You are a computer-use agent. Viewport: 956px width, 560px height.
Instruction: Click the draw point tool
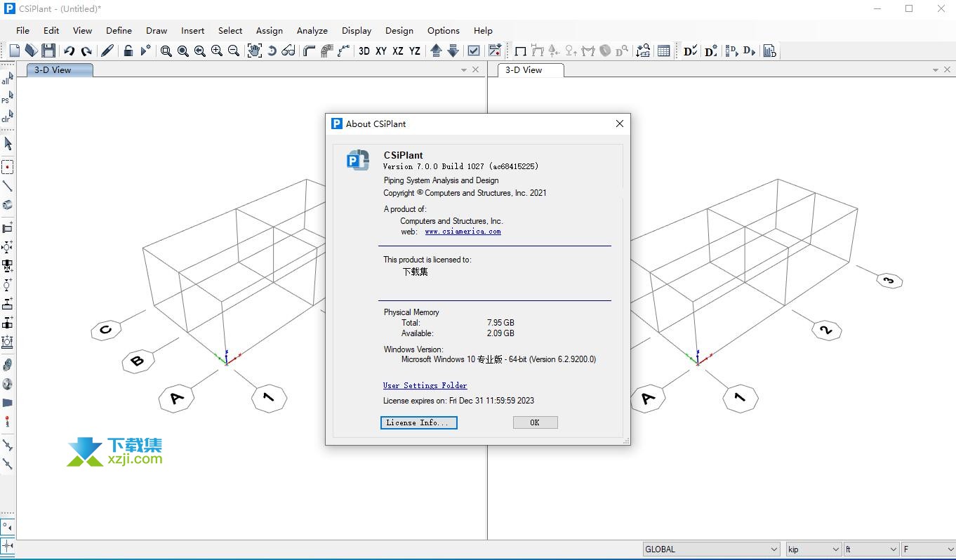pyautogui.click(x=7, y=167)
